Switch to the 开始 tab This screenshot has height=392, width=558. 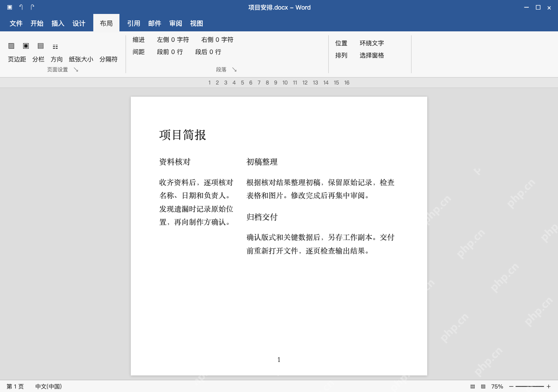pyautogui.click(x=37, y=24)
